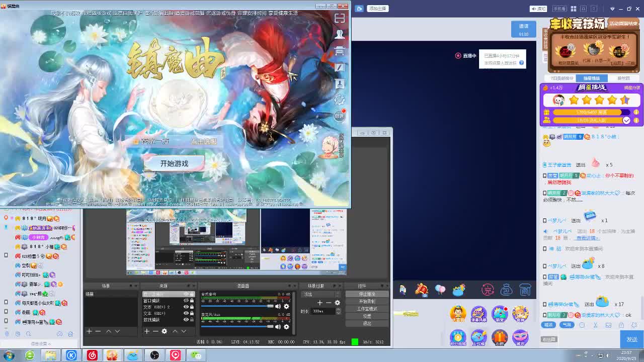Toggle lock on 文本 (GDI+) 2 source
The image size is (644, 362).
coord(192,307)
